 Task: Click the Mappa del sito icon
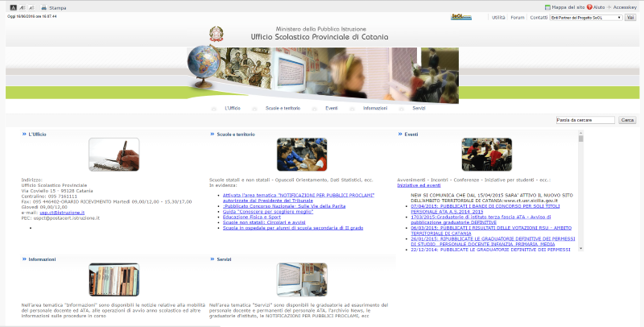tap(547, 7)
